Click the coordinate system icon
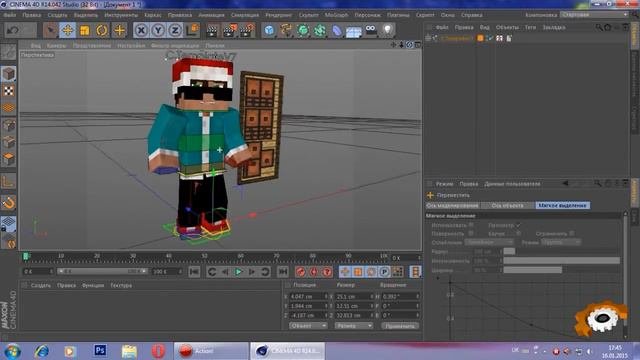This screenshot has height=360, width=640. (x=192, y=30)
